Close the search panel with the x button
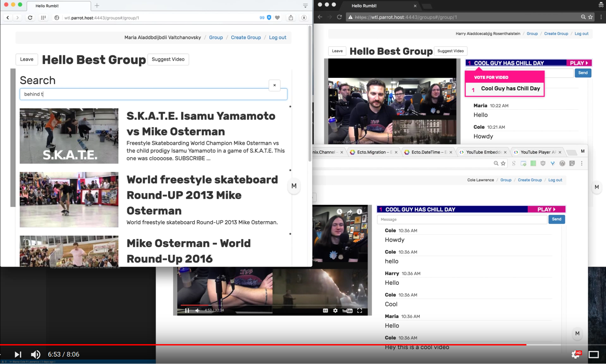 click(x=275, y=85)
